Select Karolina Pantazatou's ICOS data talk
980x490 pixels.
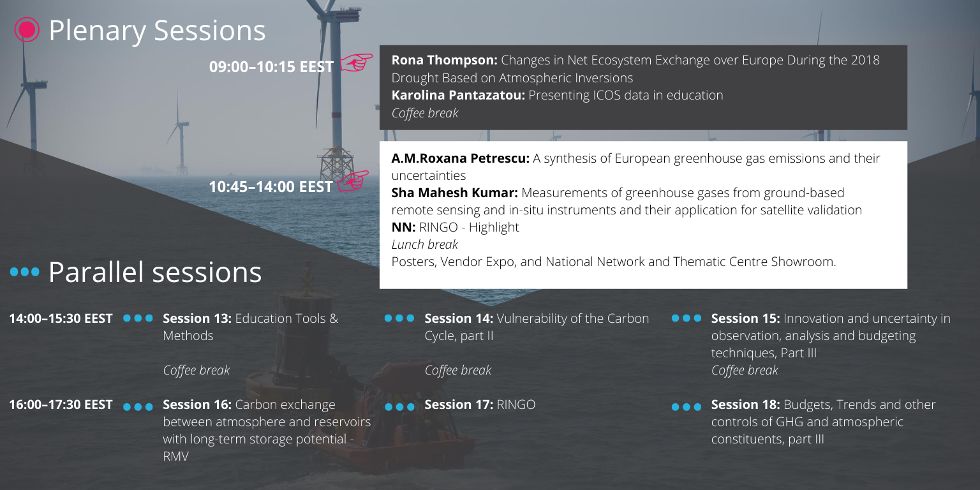pyautogui.click(x=557, y=95)
